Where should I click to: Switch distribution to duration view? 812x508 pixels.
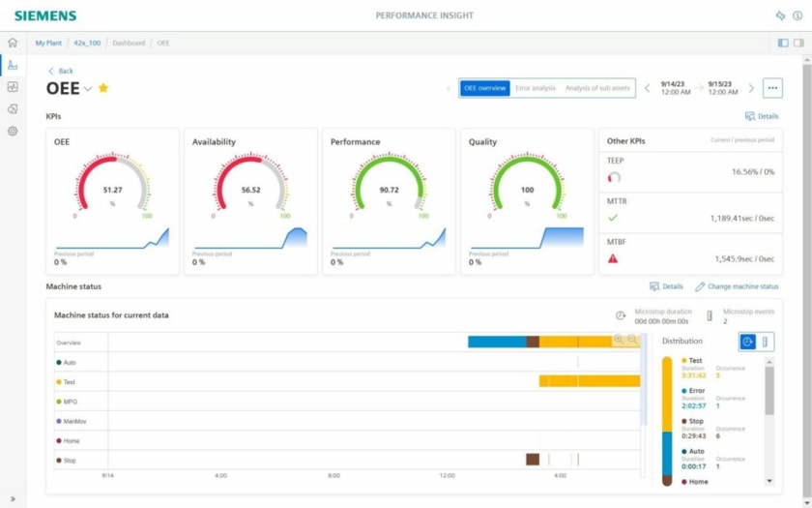pyautogui.click(x=748, y=342)
